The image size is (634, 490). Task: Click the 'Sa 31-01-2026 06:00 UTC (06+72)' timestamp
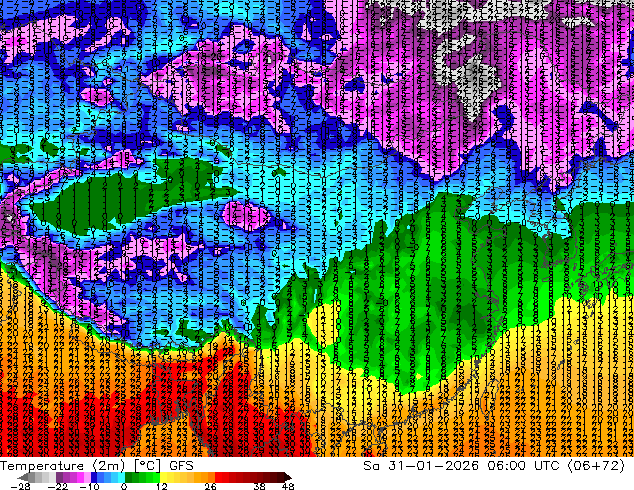[x=494, y=466]
